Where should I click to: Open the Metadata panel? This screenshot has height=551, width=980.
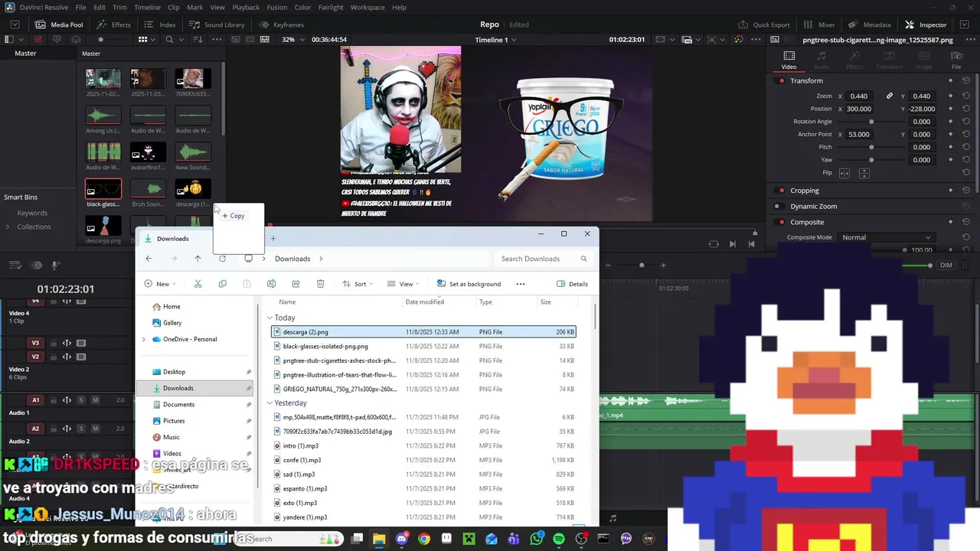click(x=869, y=24)
